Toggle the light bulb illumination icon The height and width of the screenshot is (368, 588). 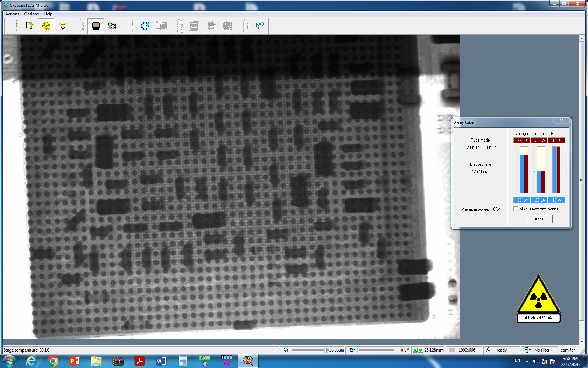pyautogui.click(x=63, y=26)
